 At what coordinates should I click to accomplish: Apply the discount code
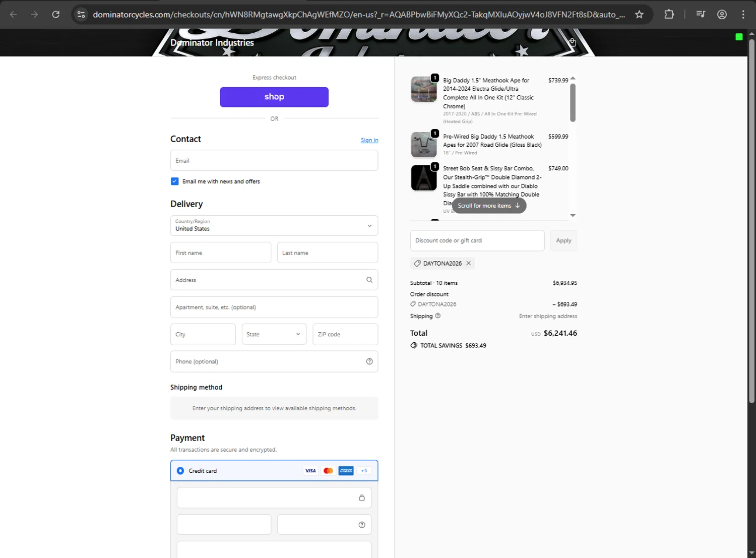(563, 240)
